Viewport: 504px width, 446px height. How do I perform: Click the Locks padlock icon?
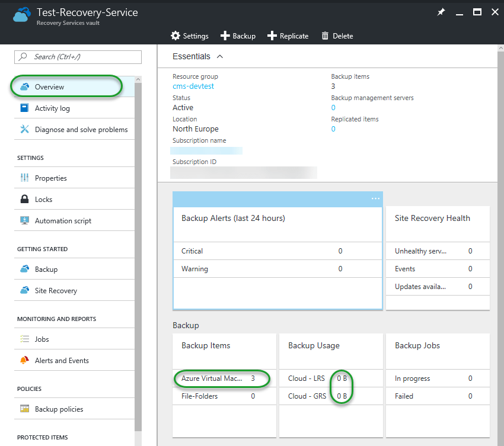coord(24,199)
